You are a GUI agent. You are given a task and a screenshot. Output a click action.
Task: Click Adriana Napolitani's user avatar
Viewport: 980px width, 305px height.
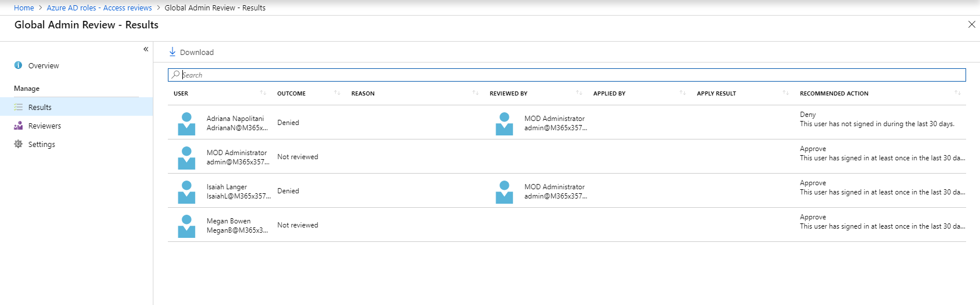pos(186,123)
